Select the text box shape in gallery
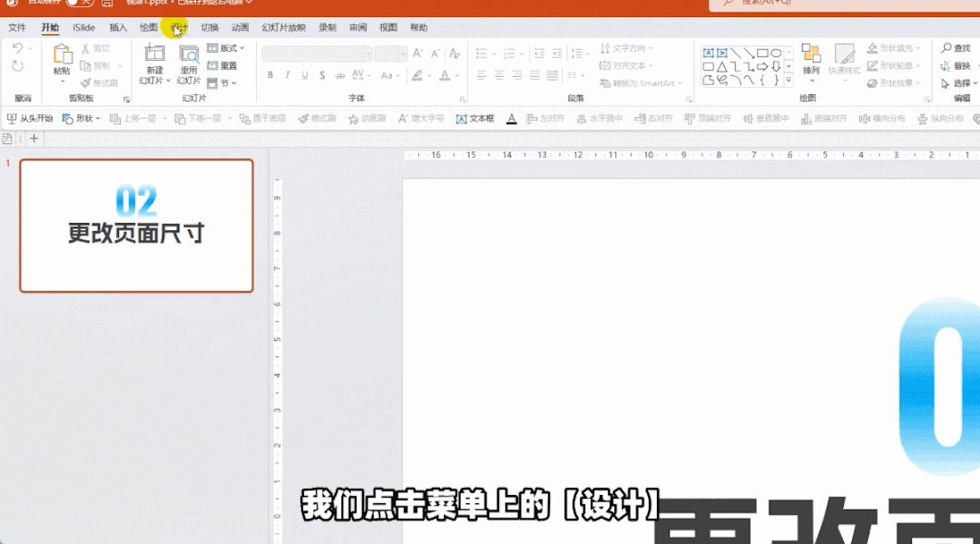 [x=708, y=53]
